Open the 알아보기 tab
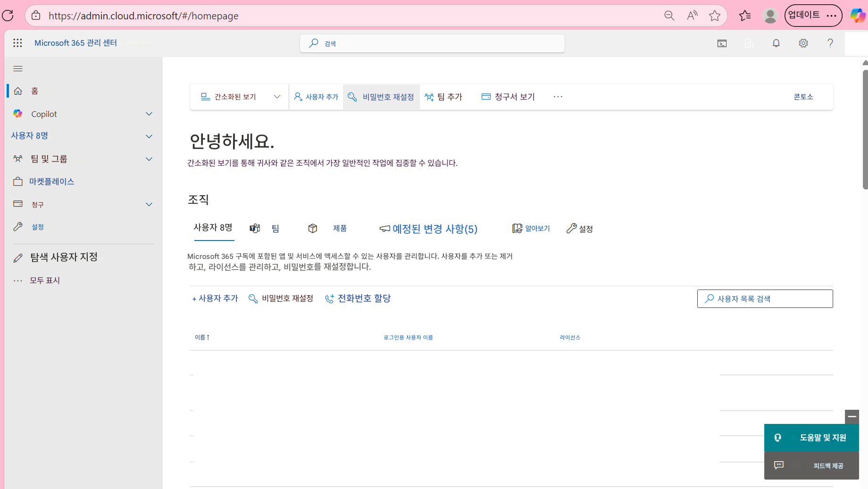The height and width of the screenshot is (489, 868). [531, 228]
